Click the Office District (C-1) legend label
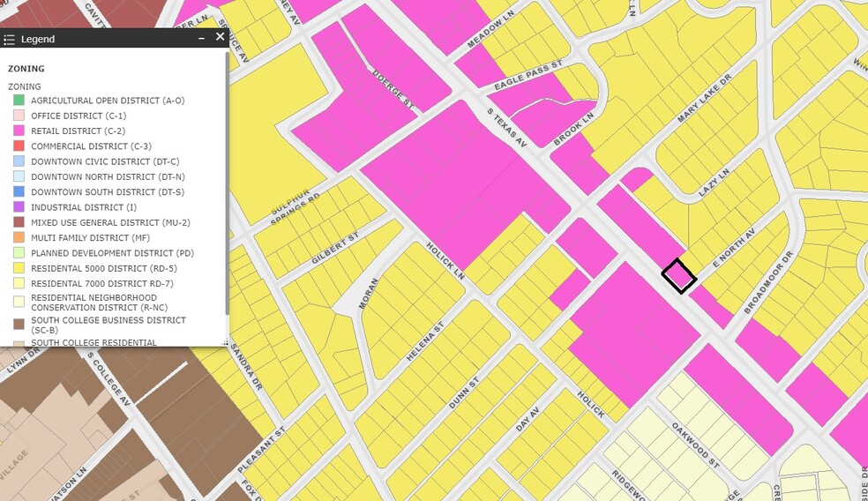The width and height of the screenshot is (868, 501). pyautogui.click(x=79, y=116)
